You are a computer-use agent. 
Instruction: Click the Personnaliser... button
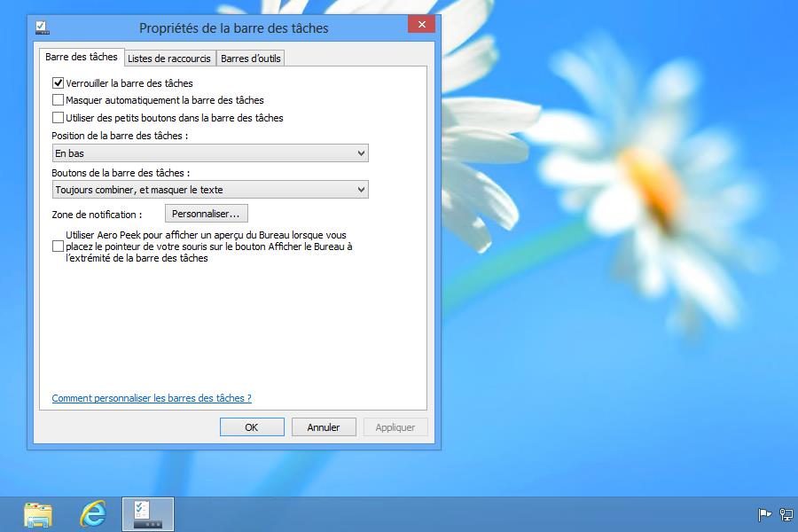(207, 214)
